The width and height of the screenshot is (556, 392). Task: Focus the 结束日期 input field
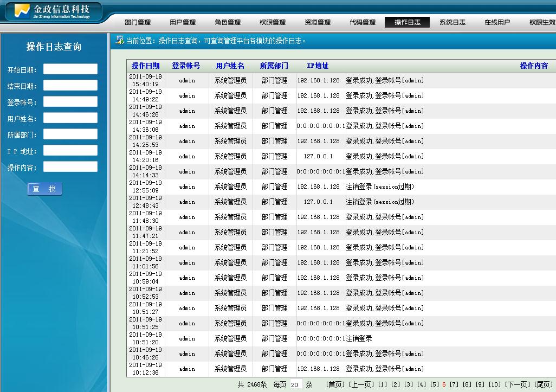tap(70, 86)
